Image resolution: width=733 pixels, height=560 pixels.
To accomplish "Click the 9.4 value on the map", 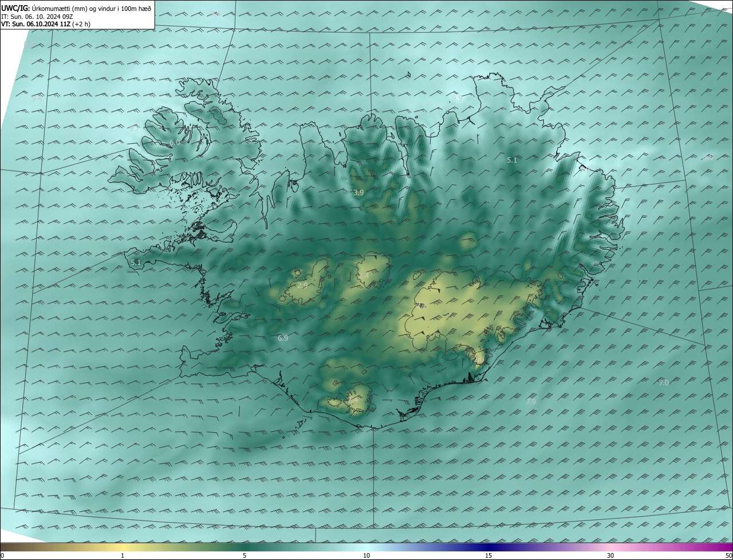I will click(x=37, y=98).
